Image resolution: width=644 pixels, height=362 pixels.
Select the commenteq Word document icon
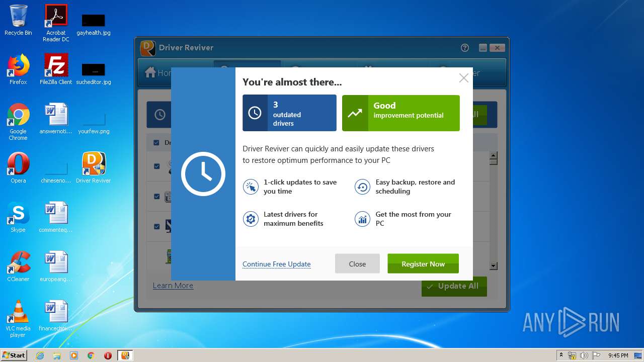coord(56,213)
